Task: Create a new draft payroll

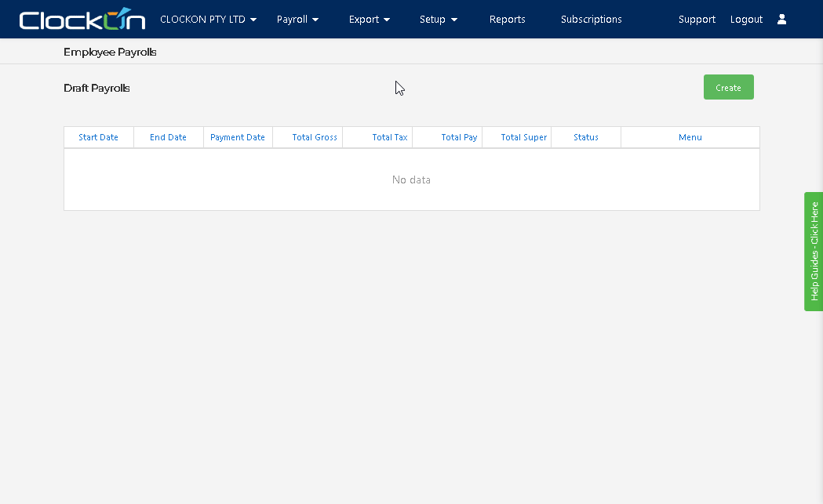Action: point(728,87)
